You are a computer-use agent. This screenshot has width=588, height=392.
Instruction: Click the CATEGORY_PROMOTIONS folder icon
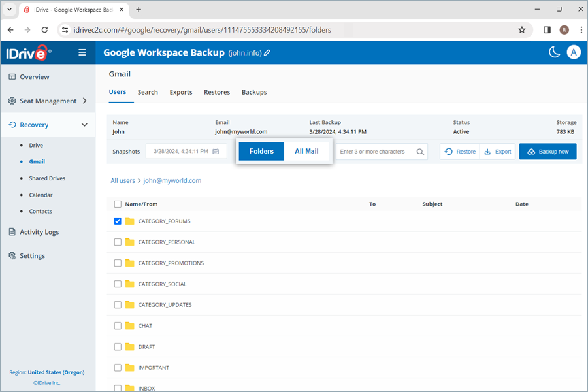click(130, 263)
